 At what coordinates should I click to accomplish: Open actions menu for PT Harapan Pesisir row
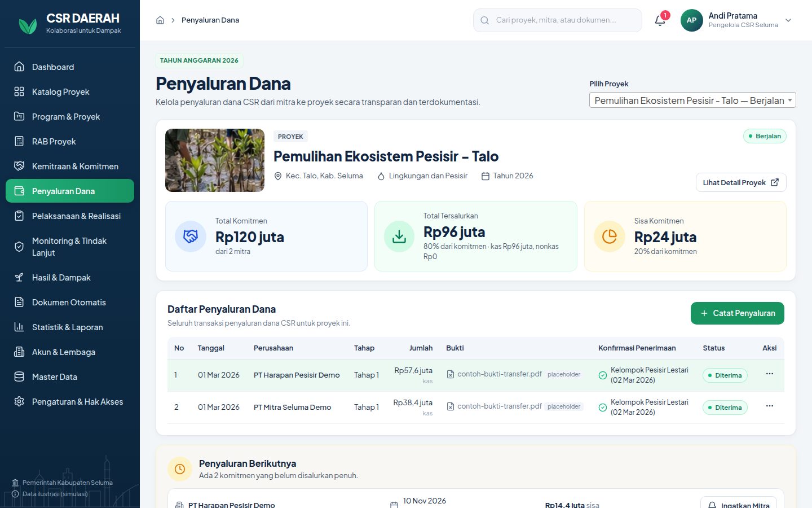(x=770, y=374)
